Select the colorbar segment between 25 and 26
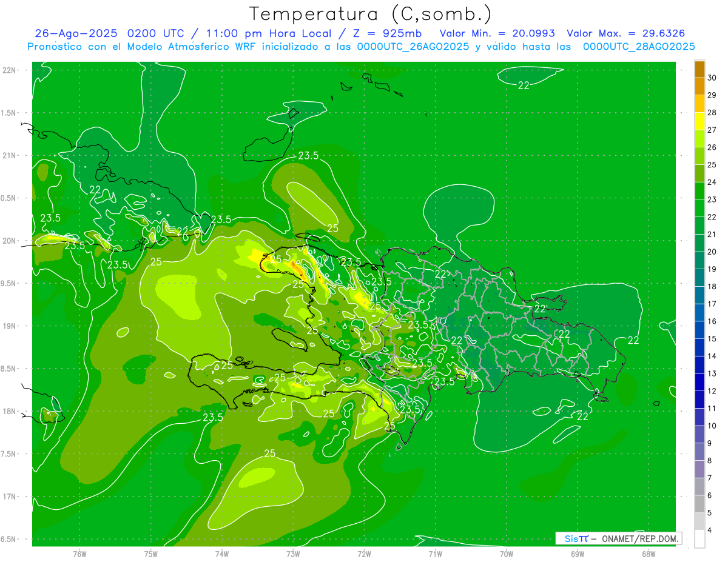728x562 pixels. tap(699, 156)
